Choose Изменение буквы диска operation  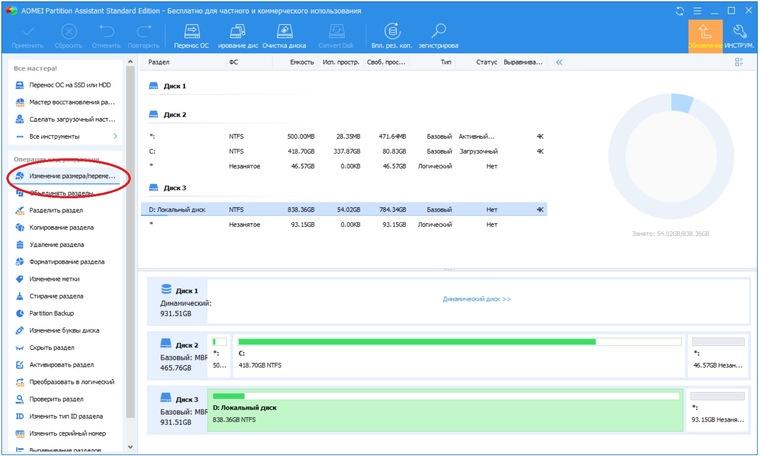[58, 330]
